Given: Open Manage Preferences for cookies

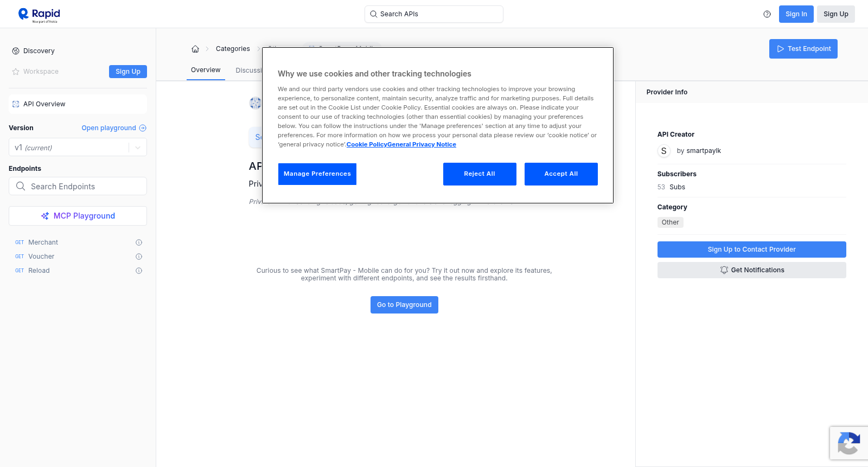Looking at the screenshot, I should 317,174.
